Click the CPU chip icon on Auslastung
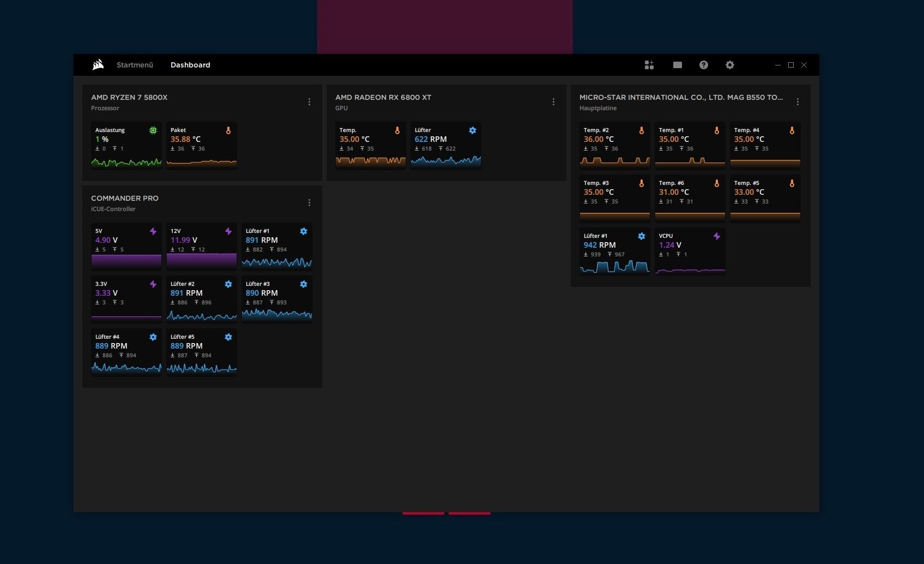The height and width of the screenshot is (564, 924). pos(153,130)
